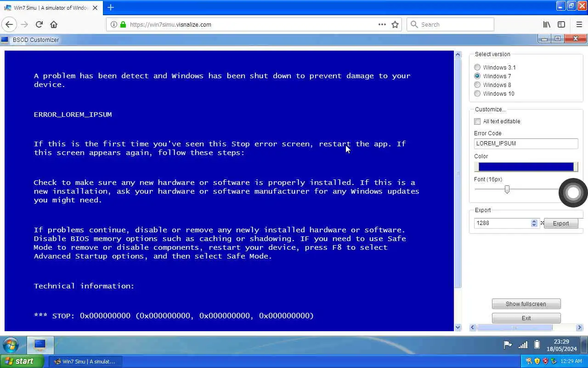Click the Export button

561,223
